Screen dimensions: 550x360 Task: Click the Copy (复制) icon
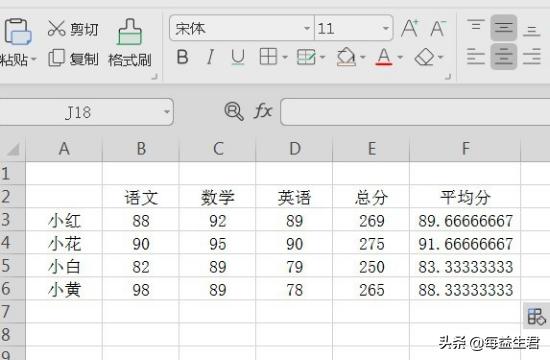pyautogui.click(x=56, y=58)
